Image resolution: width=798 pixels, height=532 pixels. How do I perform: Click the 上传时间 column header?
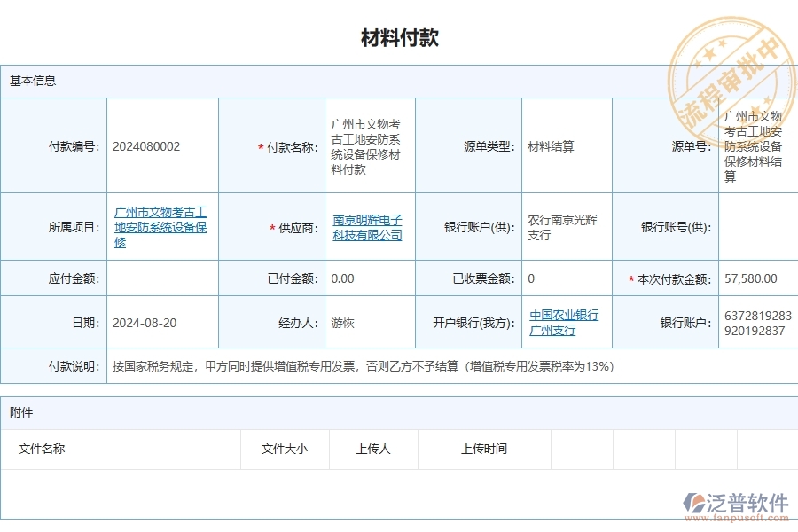pyautogui.click(x=486, y=450)
